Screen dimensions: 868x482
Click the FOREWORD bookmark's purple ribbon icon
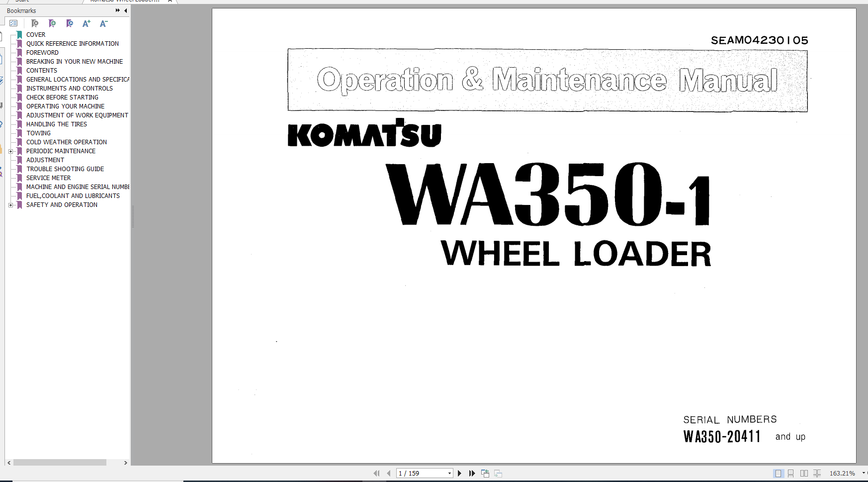(19, 53)
